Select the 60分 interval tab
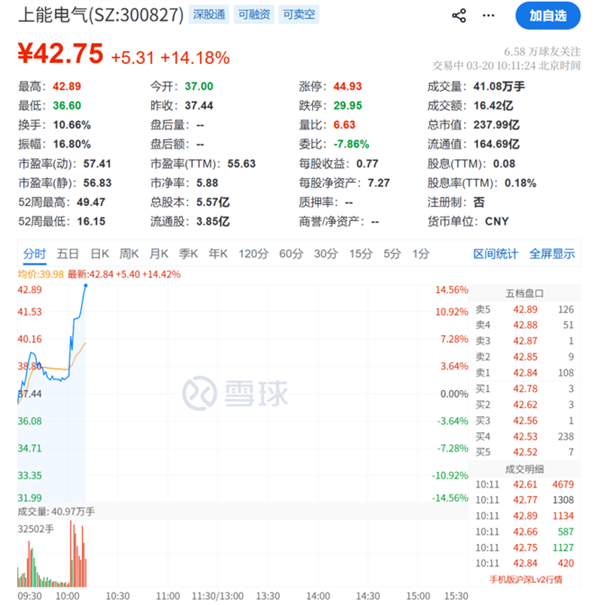 click(x=291, y=254)
